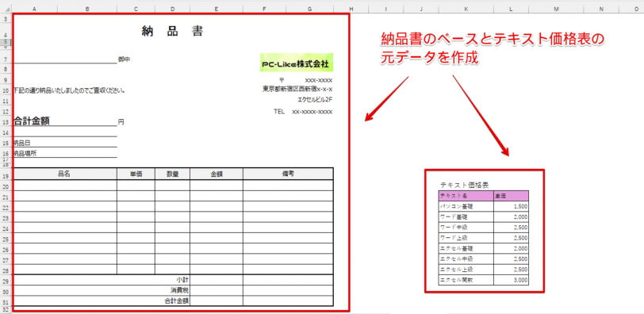Click row 22 header

click(6, 207)
